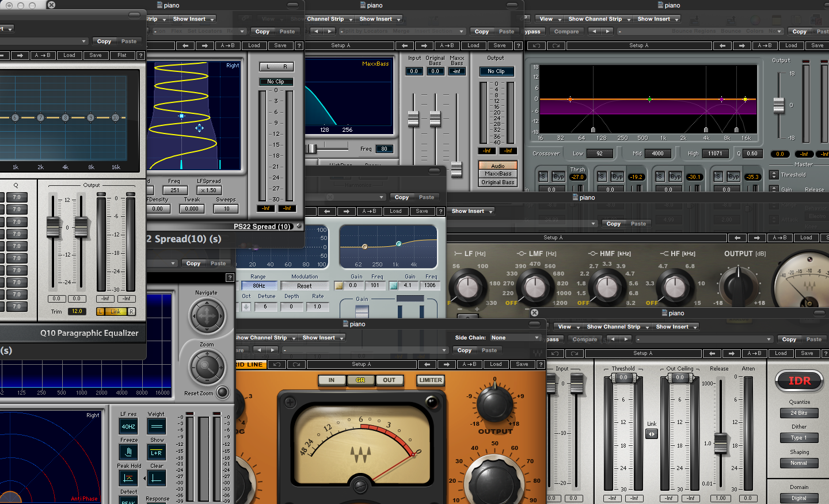Click the undo arrow in the orange compressor toolbar

click(277, 364)
